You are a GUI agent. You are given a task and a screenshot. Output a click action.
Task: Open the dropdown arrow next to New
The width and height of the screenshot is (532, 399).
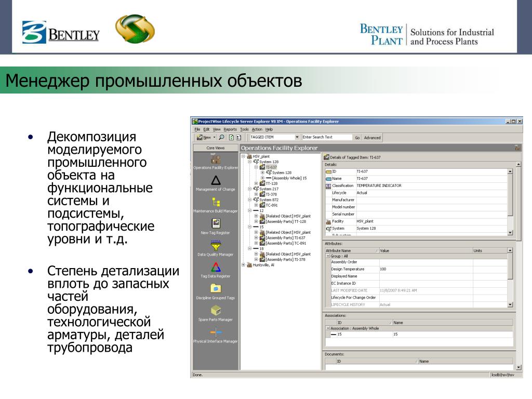[x=215, y=137]
